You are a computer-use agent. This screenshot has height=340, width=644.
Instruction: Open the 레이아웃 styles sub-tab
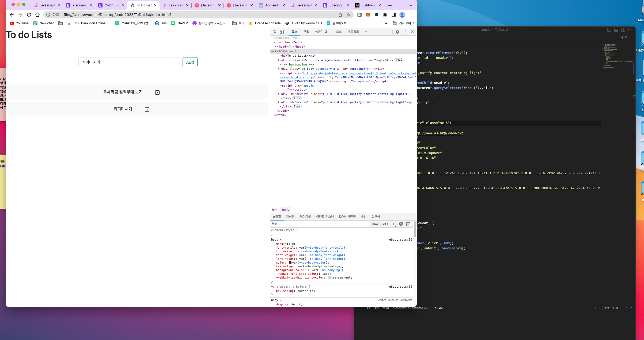[x=305, y=217]
